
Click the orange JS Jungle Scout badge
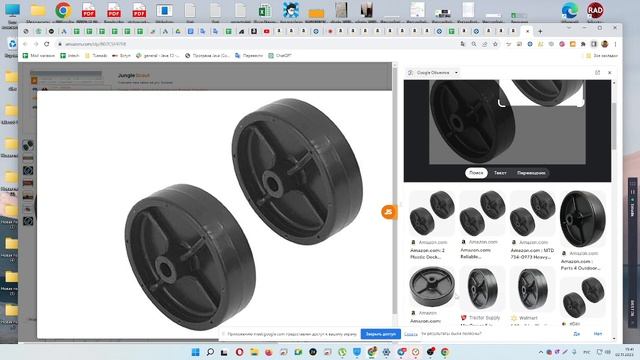click(389, 212)
